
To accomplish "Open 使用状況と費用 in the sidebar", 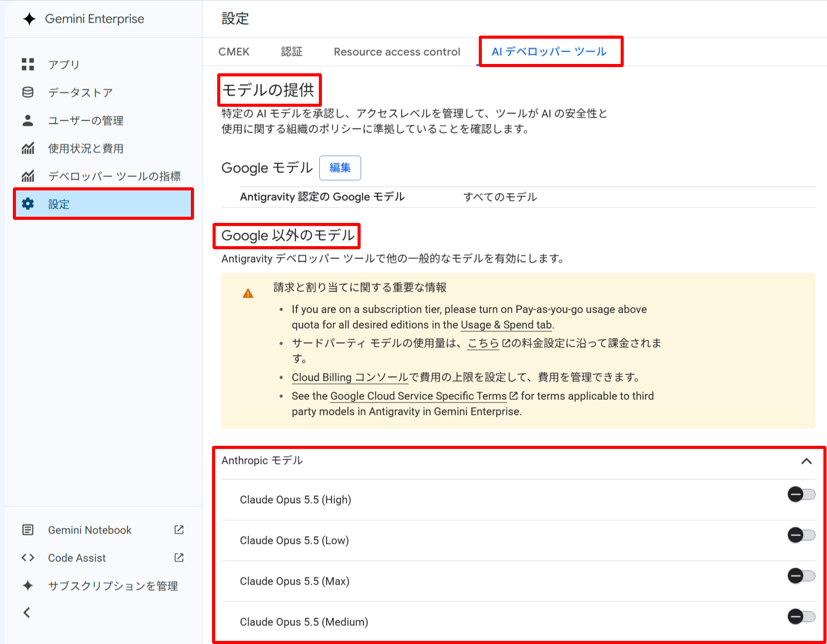I will (86, 148).
